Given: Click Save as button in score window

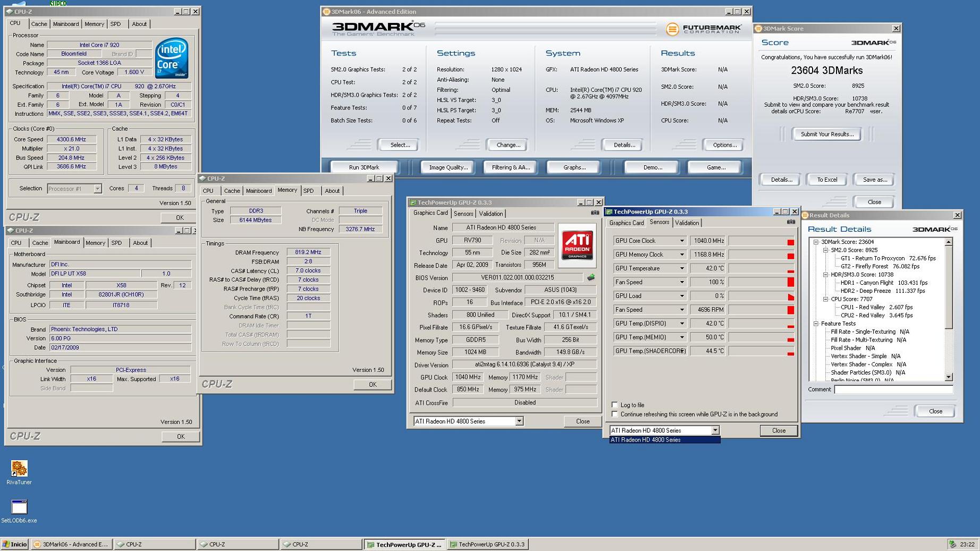Looking at the screenshot, I should click(x=875, y=180).
